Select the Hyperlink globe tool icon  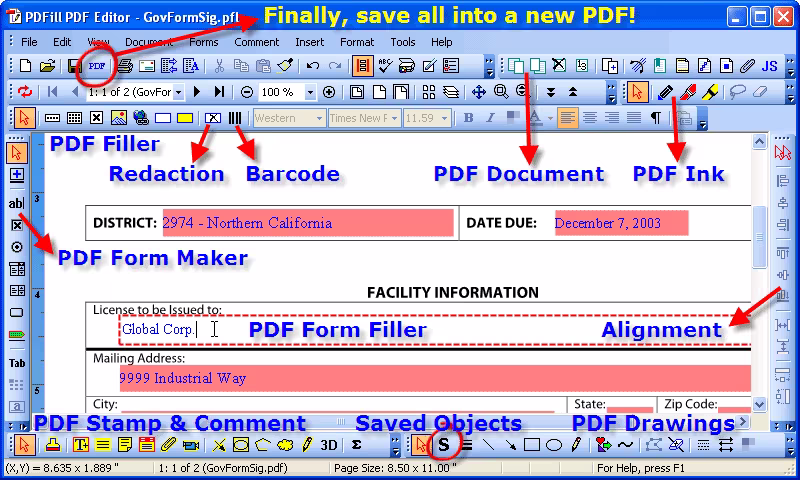(141, 118)
